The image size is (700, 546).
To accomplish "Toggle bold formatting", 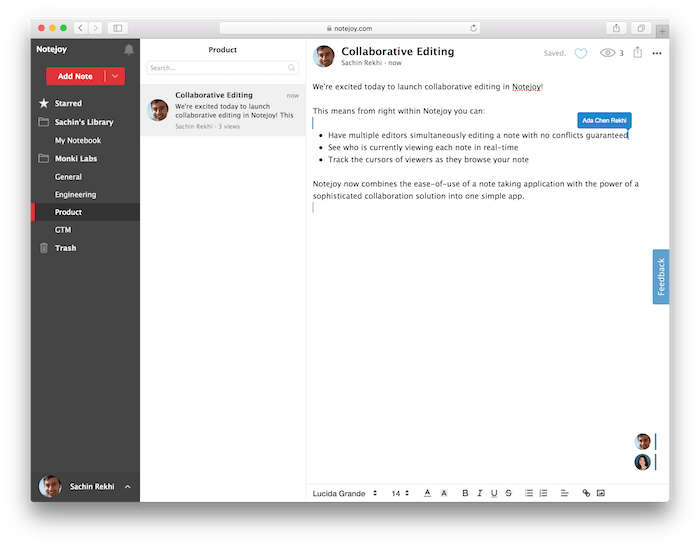I will click(465, 493).
